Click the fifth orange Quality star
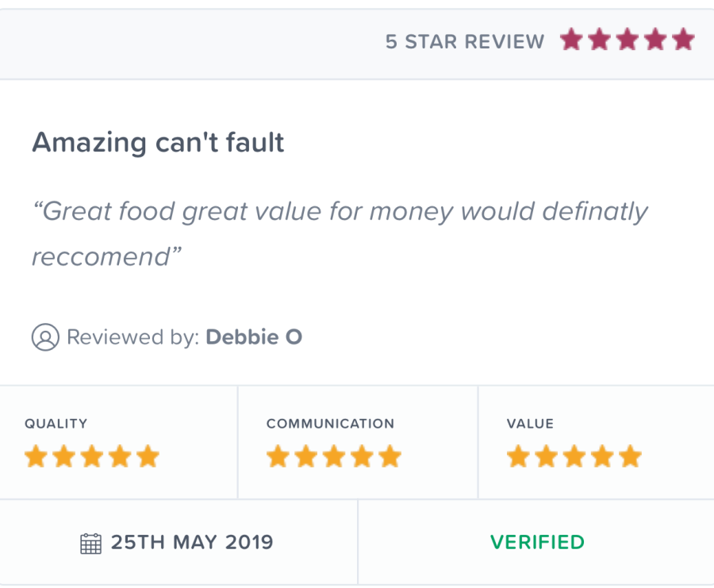 tap(148, 457)
